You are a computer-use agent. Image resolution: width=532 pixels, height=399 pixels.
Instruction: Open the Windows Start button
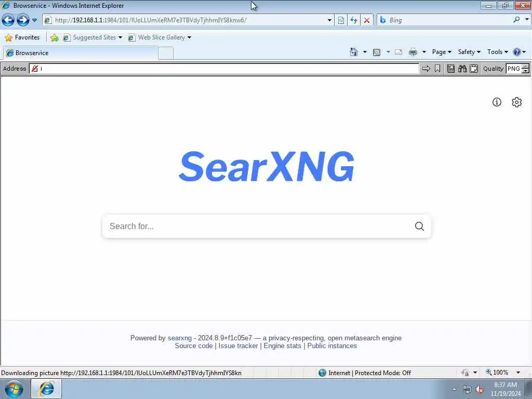14,389
